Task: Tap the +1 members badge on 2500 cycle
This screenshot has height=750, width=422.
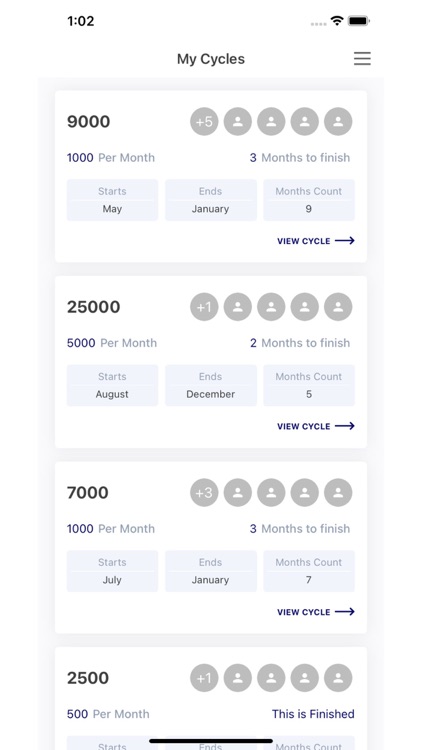Action: point(204,678)
